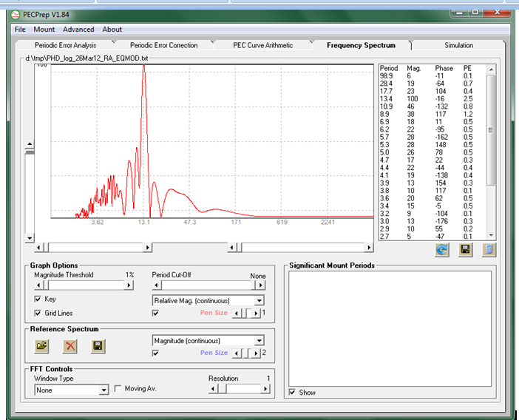
Task: Click left arrow of the second horizontal graph scrollbar
Action: tap(231, 247)
